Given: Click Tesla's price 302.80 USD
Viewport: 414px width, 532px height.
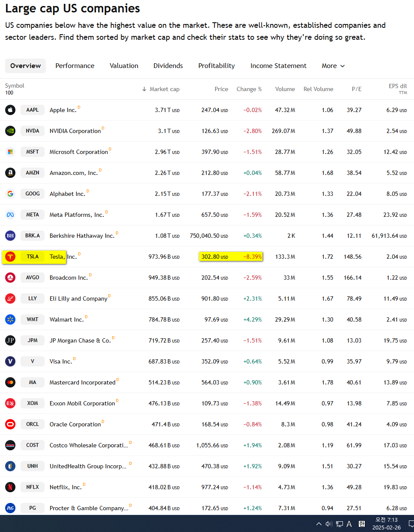Looking at the screenshot, I should tap(214, 257).
